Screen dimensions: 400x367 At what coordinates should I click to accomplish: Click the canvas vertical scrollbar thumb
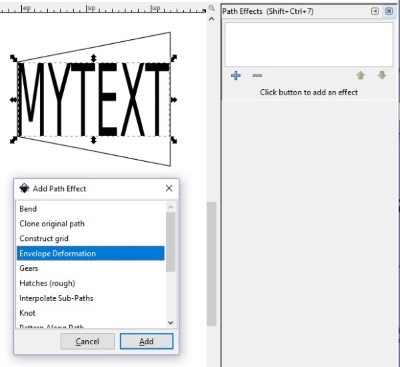coord(211,263)
